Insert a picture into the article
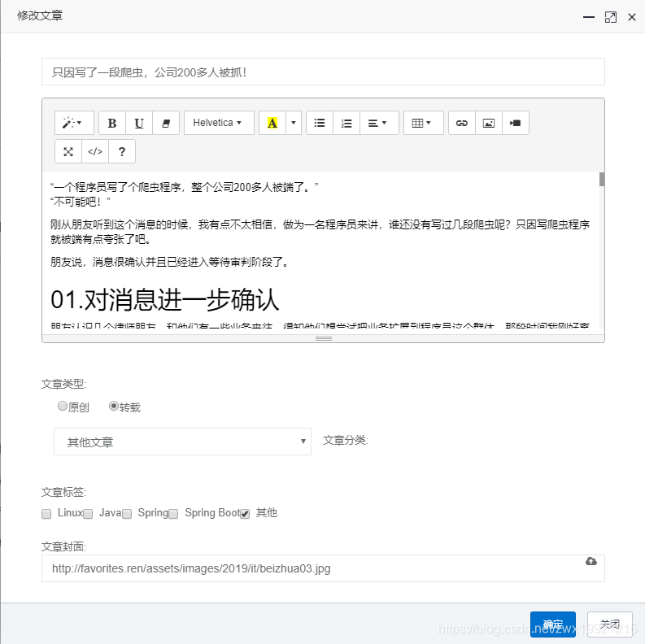Screen dimensions: 645x644 coord(489,123)
